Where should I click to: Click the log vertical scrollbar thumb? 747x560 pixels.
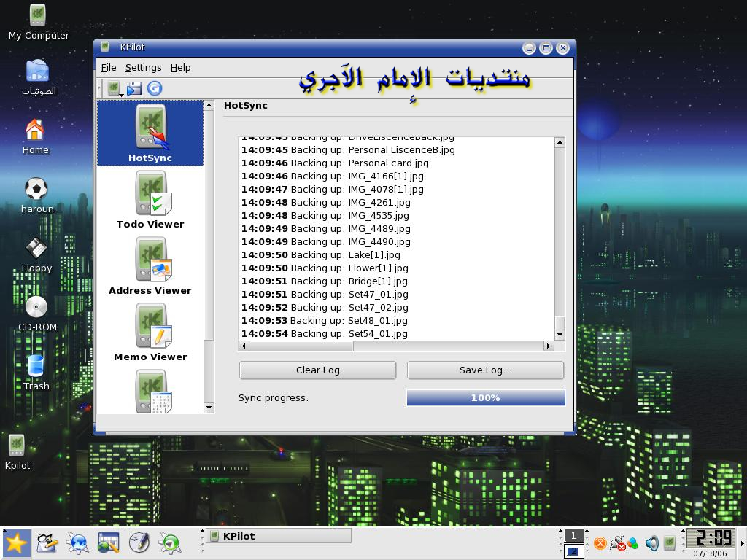click(560, 323)
